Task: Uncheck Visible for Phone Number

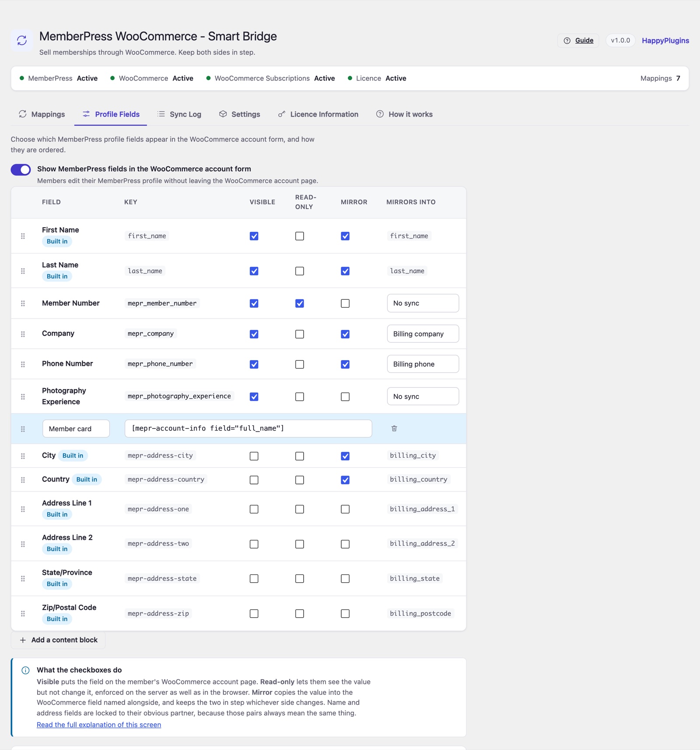Action: pyautogui.click(x=254, y=364)
